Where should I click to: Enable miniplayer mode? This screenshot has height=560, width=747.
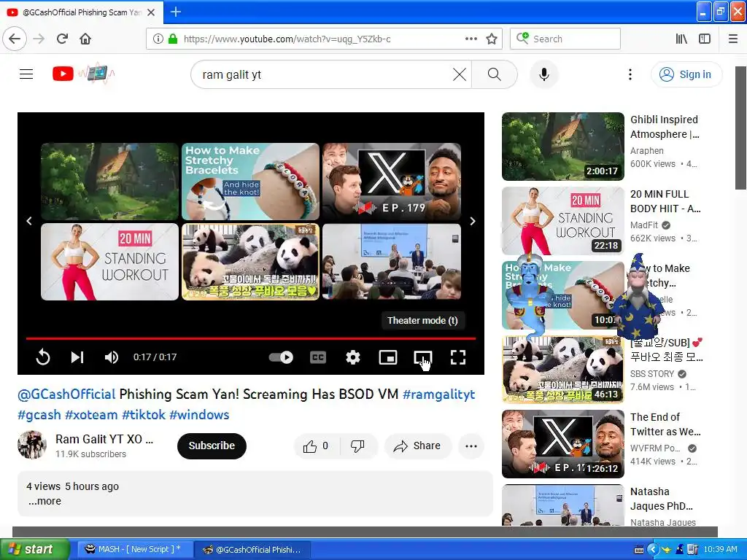pyautogui.click(x=388, y=357)
